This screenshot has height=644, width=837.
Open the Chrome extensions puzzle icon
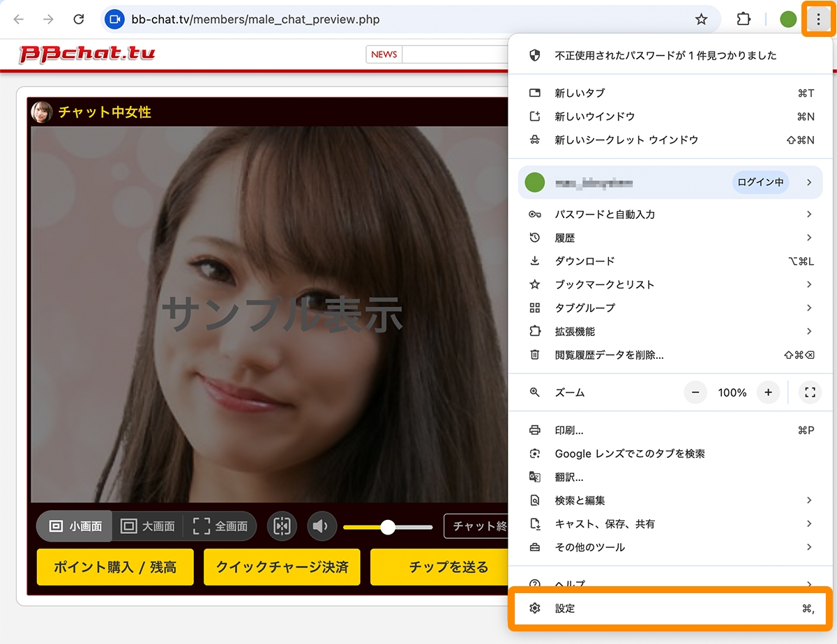[x=743, y=19]
